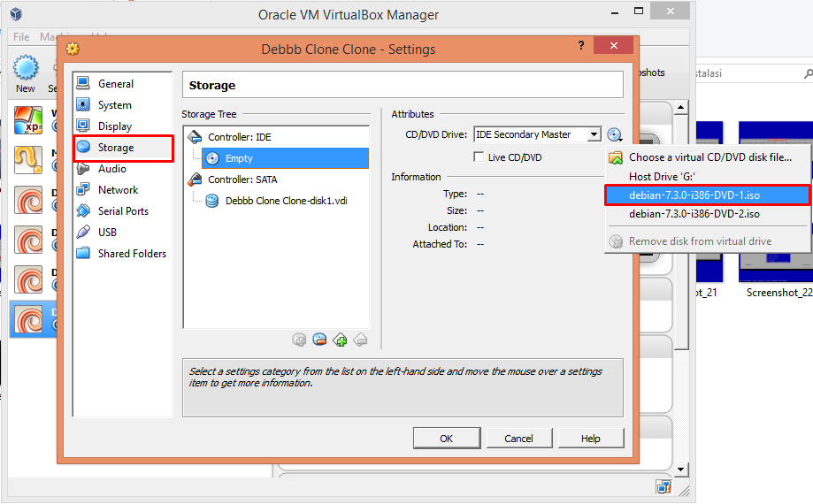Select the Windows XP virtual machine icon
813x504 pixels.
pyautogui.click(x=28, y=120)
